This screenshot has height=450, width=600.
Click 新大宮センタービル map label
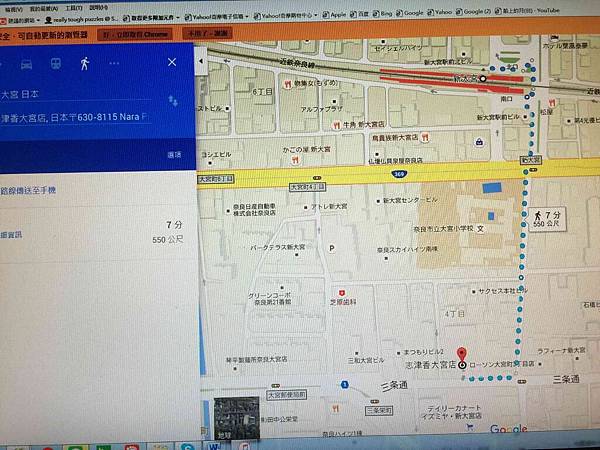tap(410, 200)
